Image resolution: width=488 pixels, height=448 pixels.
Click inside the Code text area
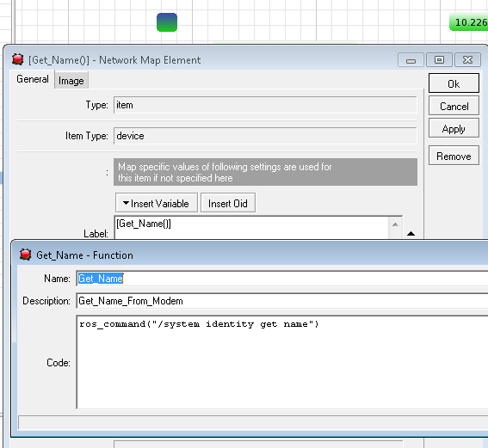pyautogui.click(x=282, y=363)
